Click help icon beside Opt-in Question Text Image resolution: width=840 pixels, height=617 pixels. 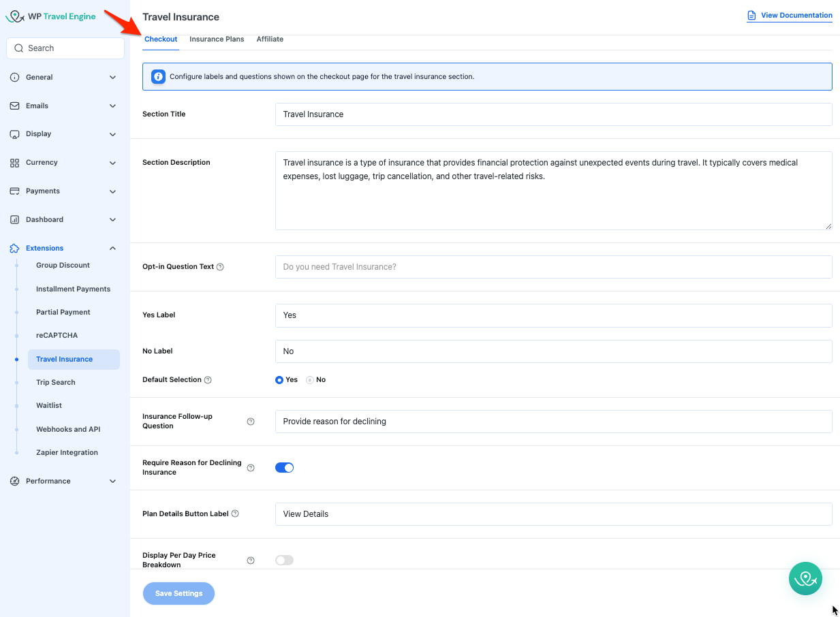click(220, 267)
